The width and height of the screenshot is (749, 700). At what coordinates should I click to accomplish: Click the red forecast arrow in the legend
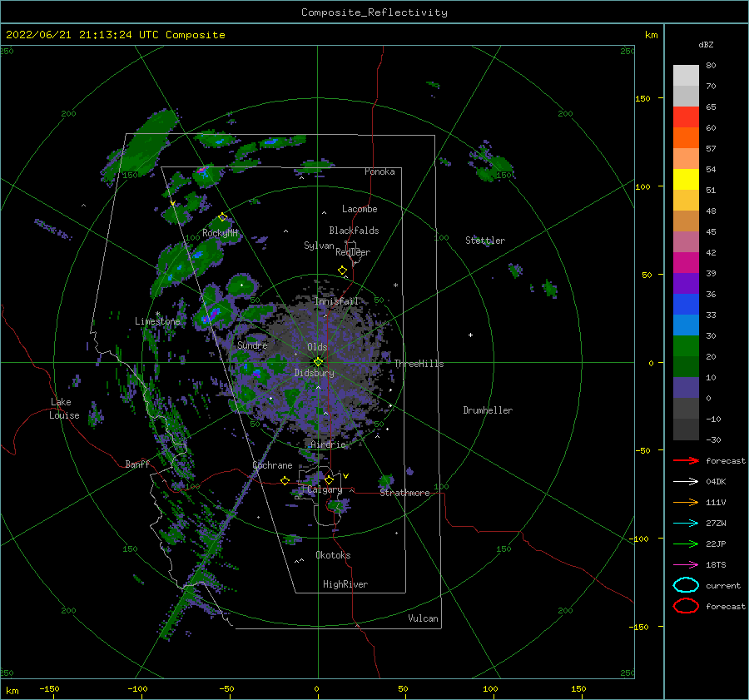pos(686,460)
